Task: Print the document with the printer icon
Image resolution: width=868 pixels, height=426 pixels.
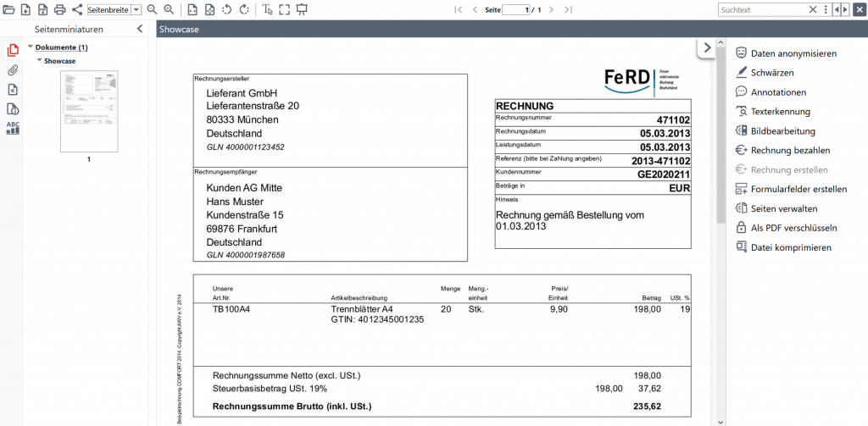Action: [60, 9]
